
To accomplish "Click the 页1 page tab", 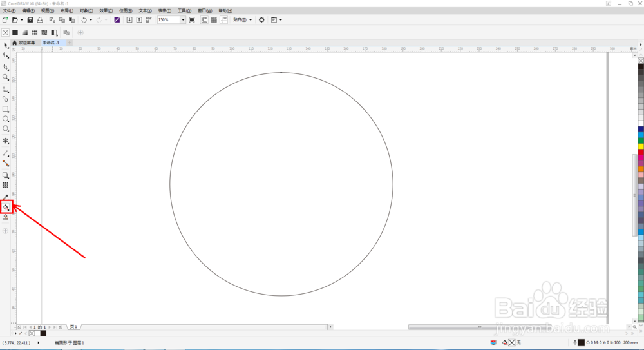I will coord(73,327).
